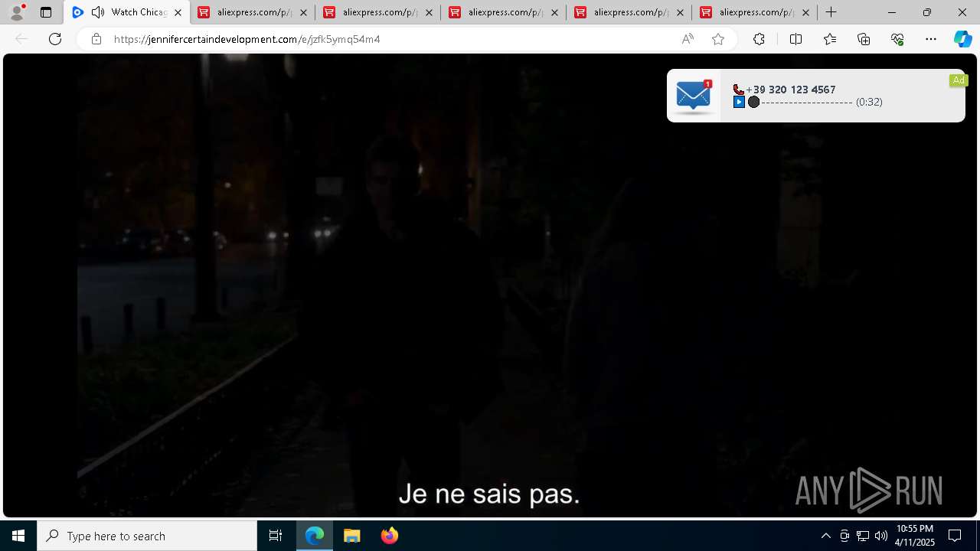
Task: Close the fifth aliexpress.com tab
Action: pyautogui.click(x=805, y=12)
